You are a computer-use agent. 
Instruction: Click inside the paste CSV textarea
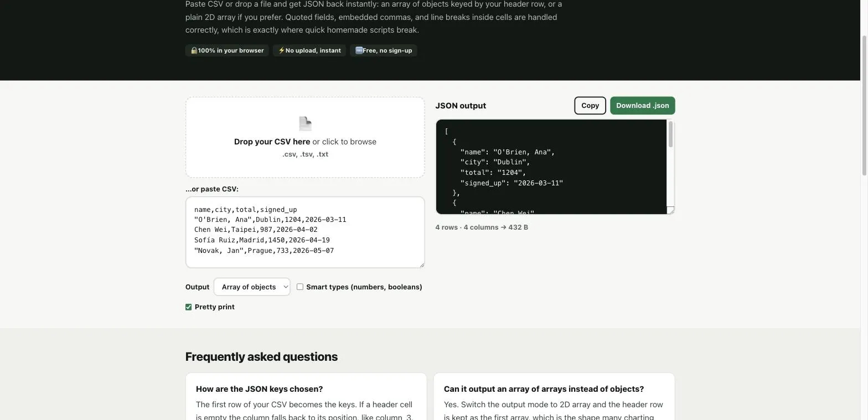[305, 232]
